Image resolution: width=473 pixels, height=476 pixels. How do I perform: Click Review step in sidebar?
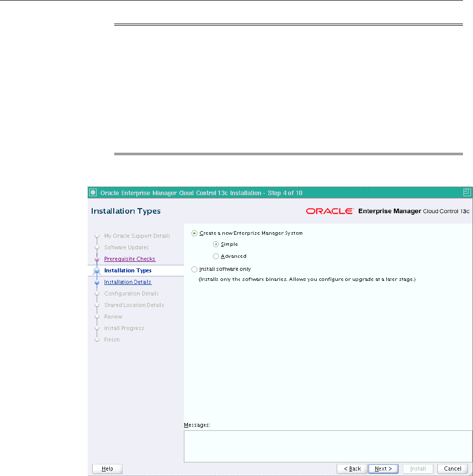click(x=113, y=316)
